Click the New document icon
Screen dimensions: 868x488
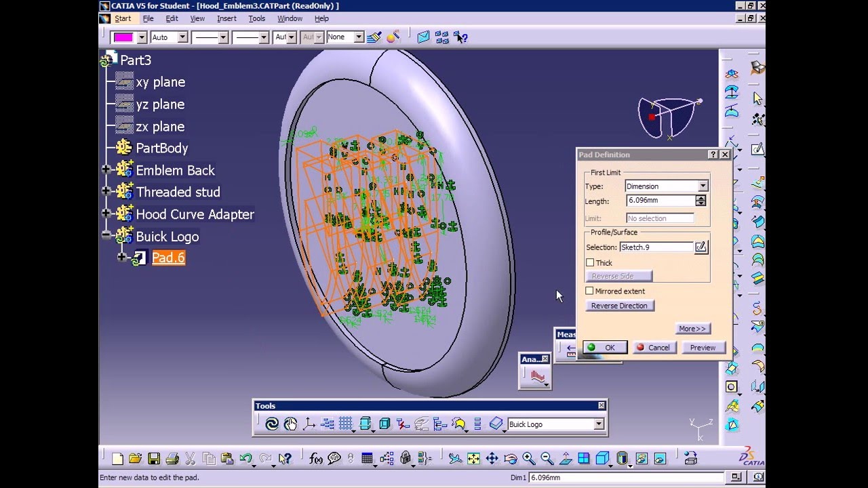click(x=117, y=459)
